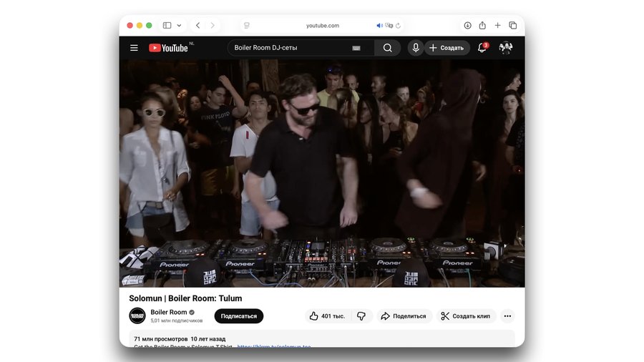Click the Boiler Room channel avatar
The height and width of the screenshot is (362, 644).
coord(137,315)
